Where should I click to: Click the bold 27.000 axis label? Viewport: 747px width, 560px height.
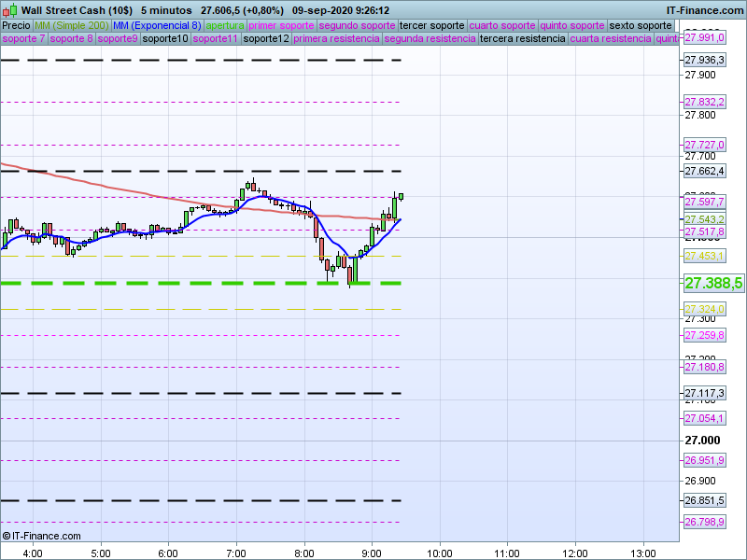point(702,441)
